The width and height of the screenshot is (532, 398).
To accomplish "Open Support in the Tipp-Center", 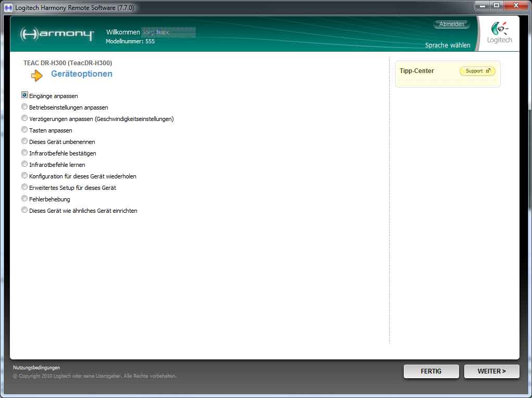I will 477,71.
